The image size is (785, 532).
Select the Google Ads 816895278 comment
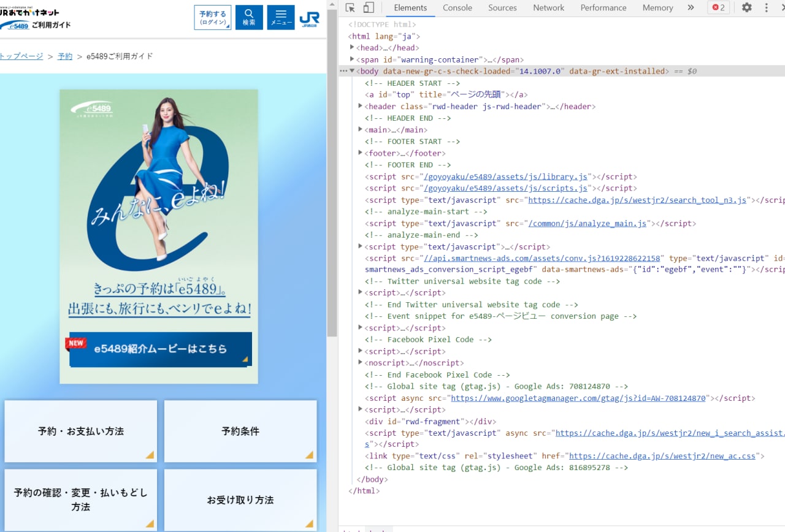tap(497, 468)
